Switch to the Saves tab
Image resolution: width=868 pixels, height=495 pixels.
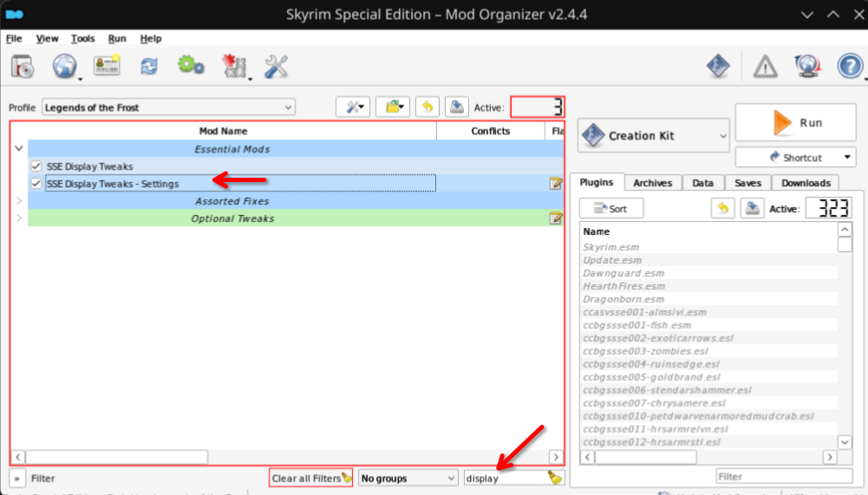(747, 183)
